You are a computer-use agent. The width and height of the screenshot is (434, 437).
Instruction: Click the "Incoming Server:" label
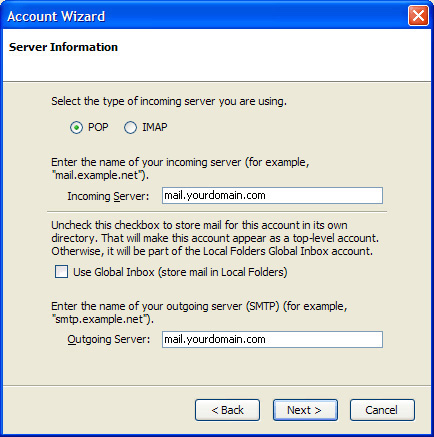[x=108, y=196]
